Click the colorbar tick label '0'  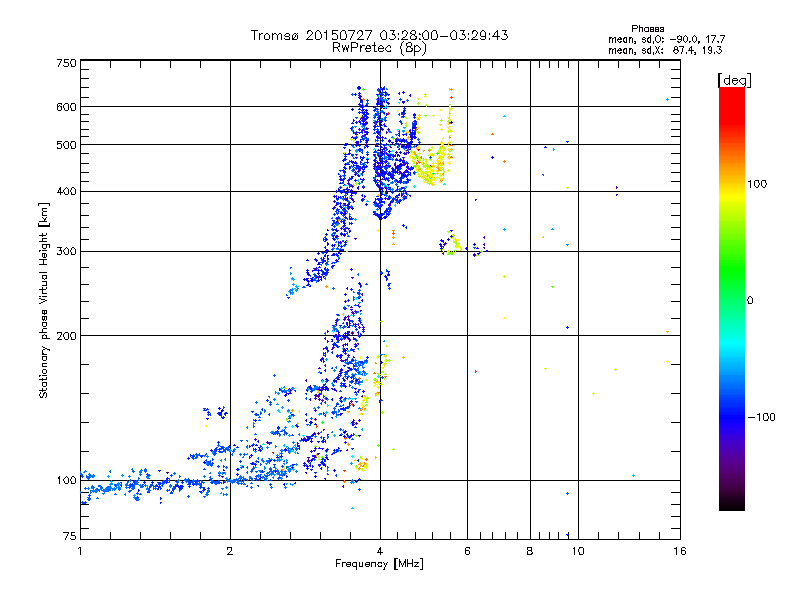pyautogui.click(x=750, y=301)
